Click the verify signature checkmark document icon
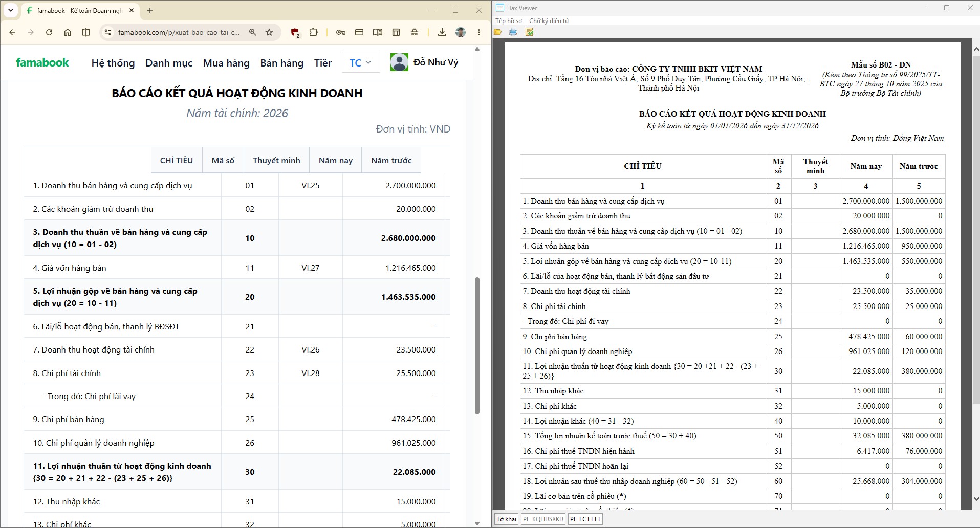980x528 pixels. point(529,32)
